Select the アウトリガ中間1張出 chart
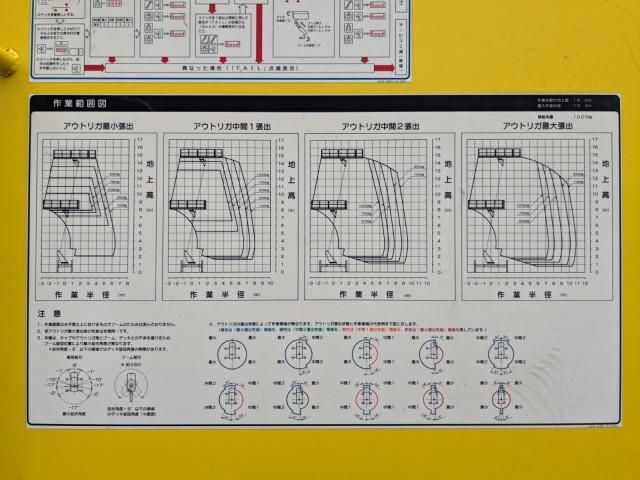This screenshot has height=480, width=640. point(225,205)
